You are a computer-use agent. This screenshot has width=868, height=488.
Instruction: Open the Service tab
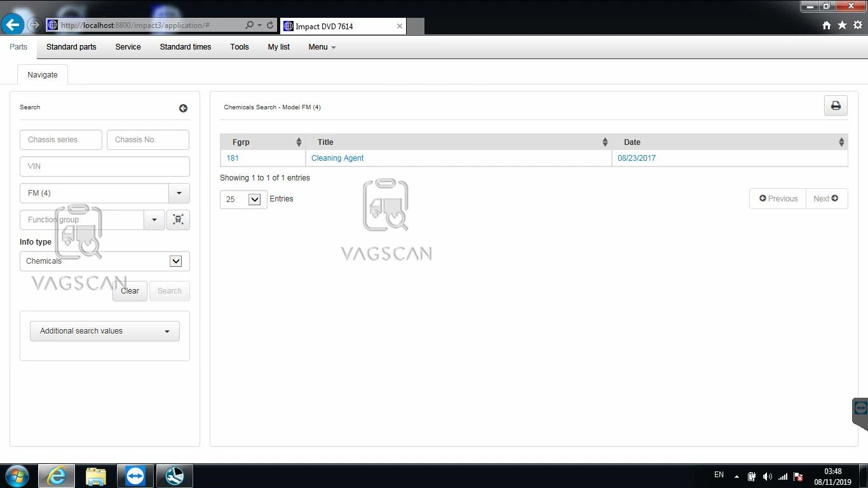point(128,47)
